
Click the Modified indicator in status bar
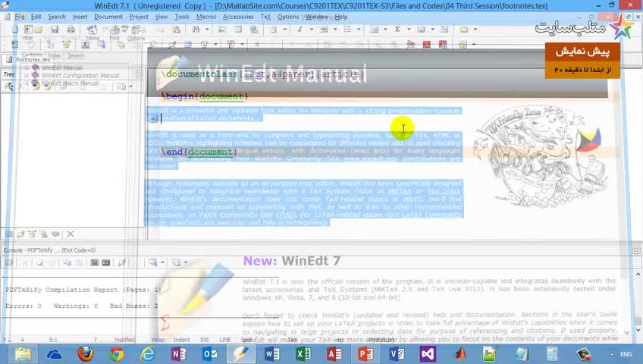coord(124,340)
